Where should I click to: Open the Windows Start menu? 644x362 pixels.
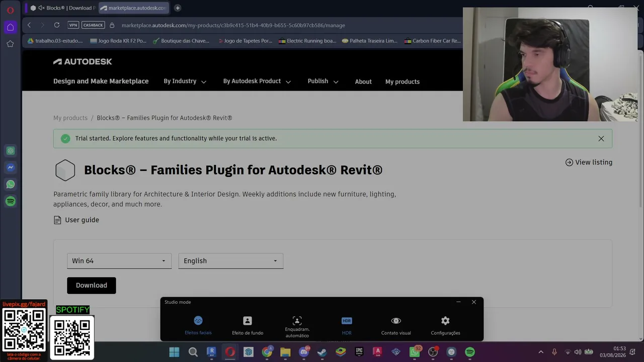(x=174, y=352)
